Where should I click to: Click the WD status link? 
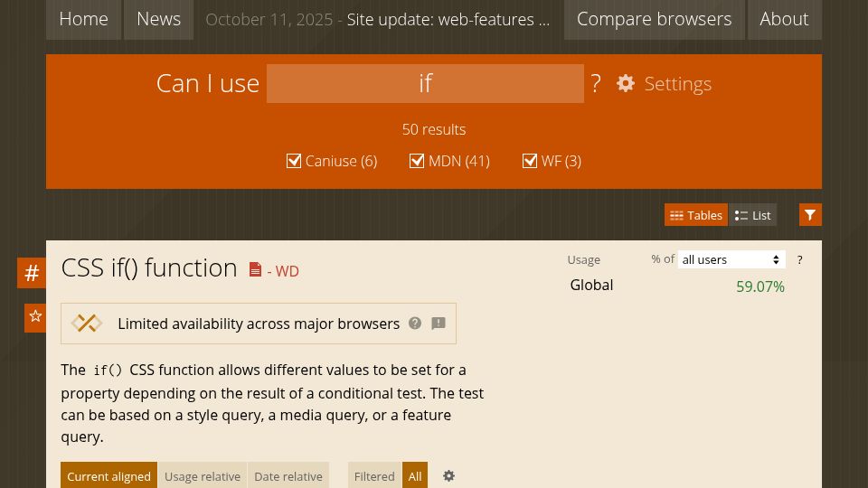pos(287,271)
